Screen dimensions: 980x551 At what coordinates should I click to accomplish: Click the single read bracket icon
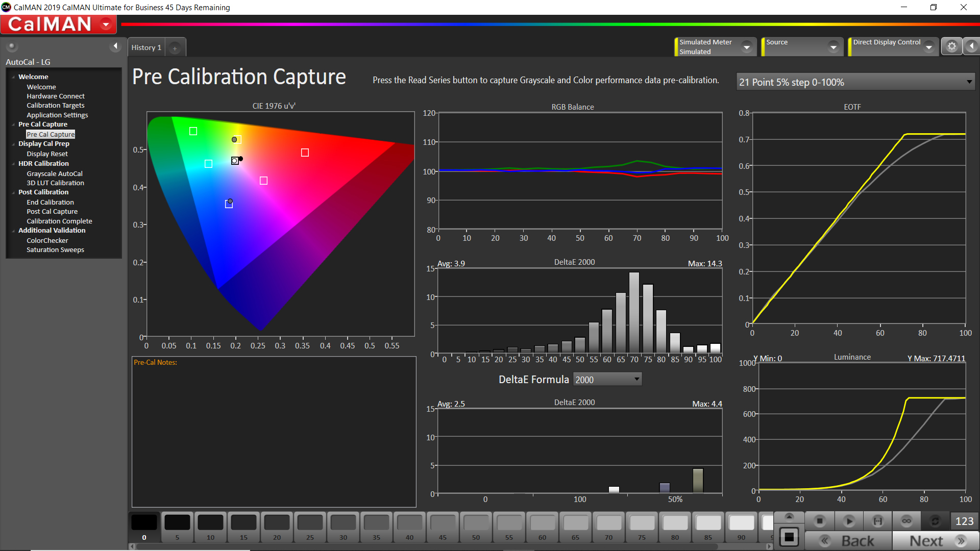coord(878,521)
